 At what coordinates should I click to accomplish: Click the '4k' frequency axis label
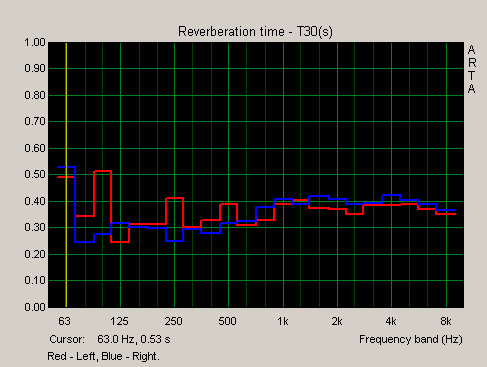(391, 321)
